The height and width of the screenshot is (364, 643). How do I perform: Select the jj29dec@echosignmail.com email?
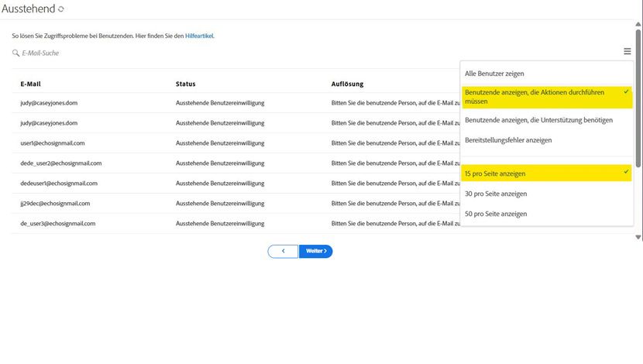tap(55, 204)
